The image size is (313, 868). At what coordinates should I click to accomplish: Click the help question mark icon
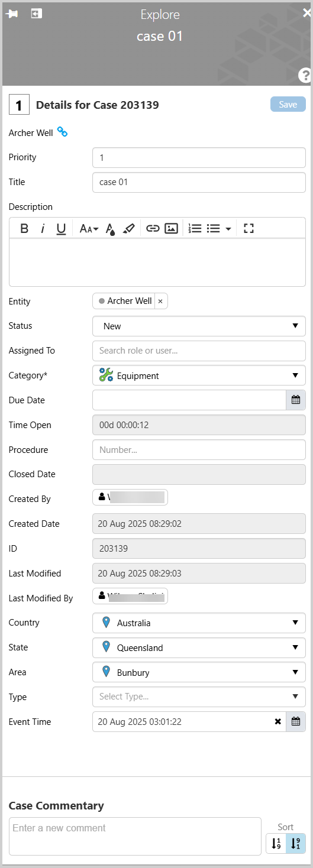coord(305,75)
